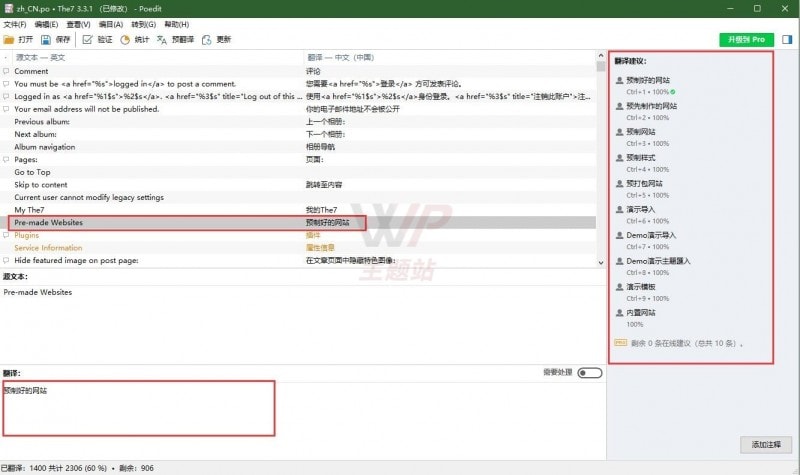Image resolution: width=800 pixels, height=475 pixels.
Task: Click the Validate (验证) toolbar icon
Action: [87, 40]
